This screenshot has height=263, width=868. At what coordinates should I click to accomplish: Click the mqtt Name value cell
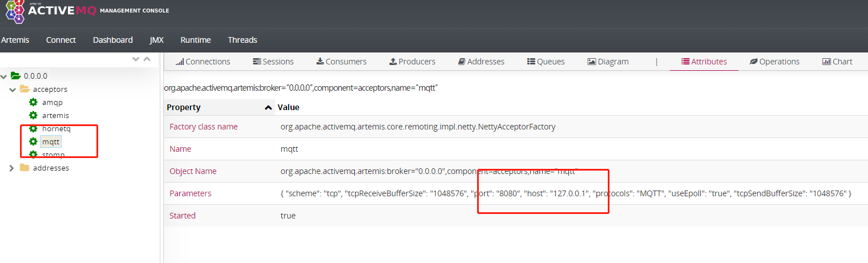(289, 148)
